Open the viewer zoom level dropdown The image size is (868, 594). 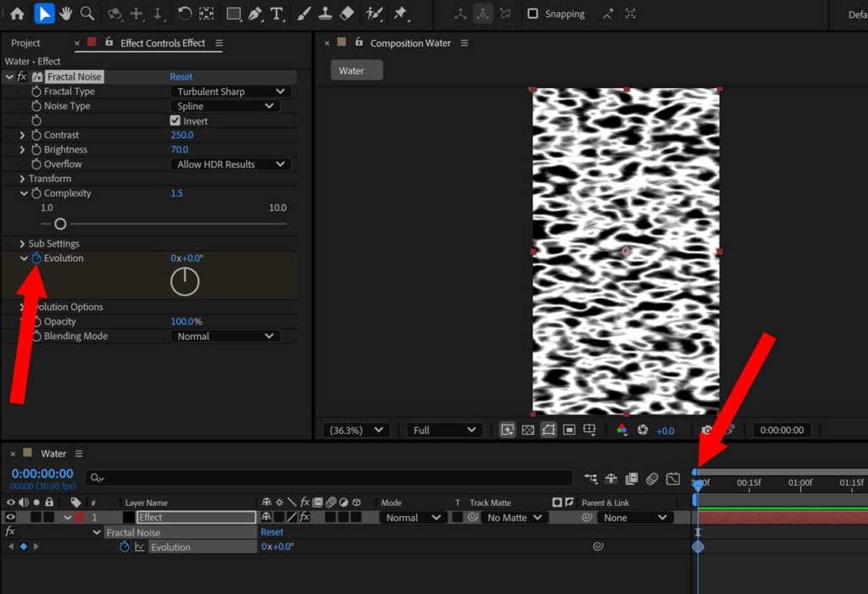click(x=356, y=430)
